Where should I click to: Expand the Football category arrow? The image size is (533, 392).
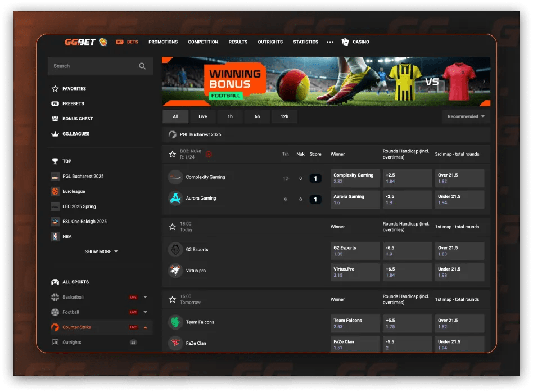pyautogui.click(x=146, y=312)
